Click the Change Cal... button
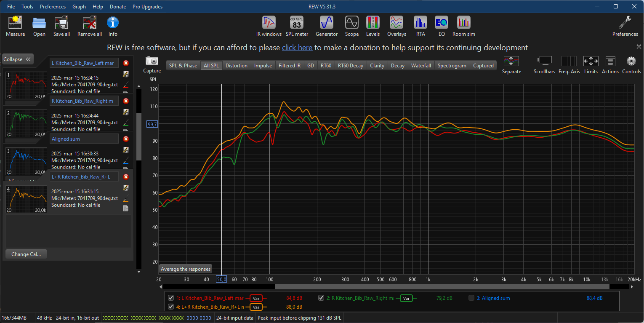 tap(26, 254)
